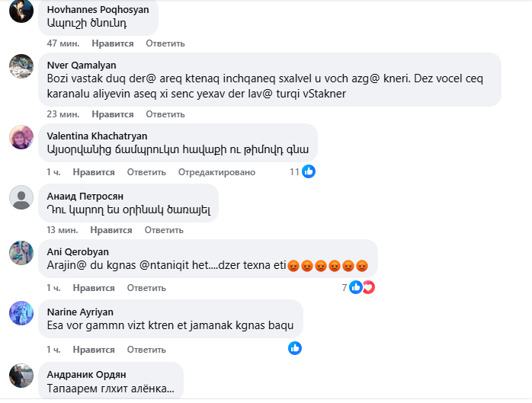View reaction count 11 on Valentina's comment

pyautogui.click(x=294, y=171)
